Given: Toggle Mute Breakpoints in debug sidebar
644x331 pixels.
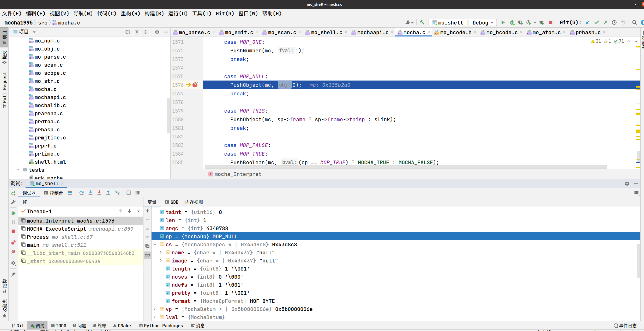Looking at the screenshot, I should click(13, 252).
